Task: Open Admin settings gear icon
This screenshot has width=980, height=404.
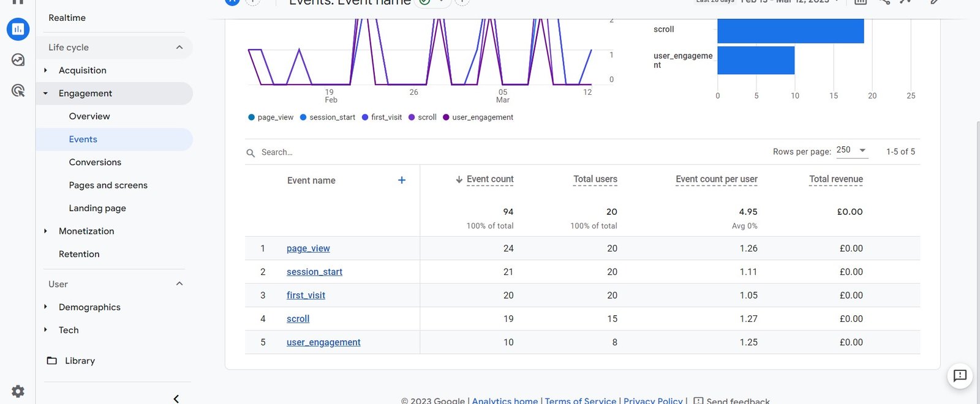Action: (x=18, y=391)
